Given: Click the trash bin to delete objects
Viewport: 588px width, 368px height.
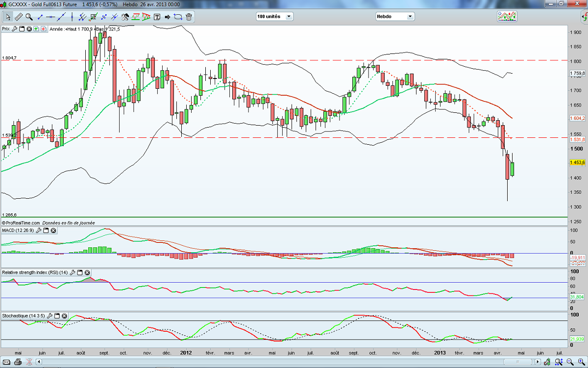Looking at the screenshot, I should point(189,17).
